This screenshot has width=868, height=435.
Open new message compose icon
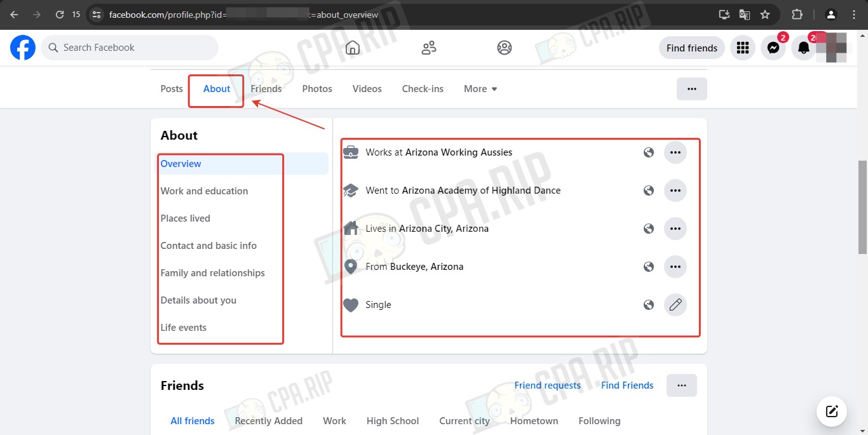point(832,411)
